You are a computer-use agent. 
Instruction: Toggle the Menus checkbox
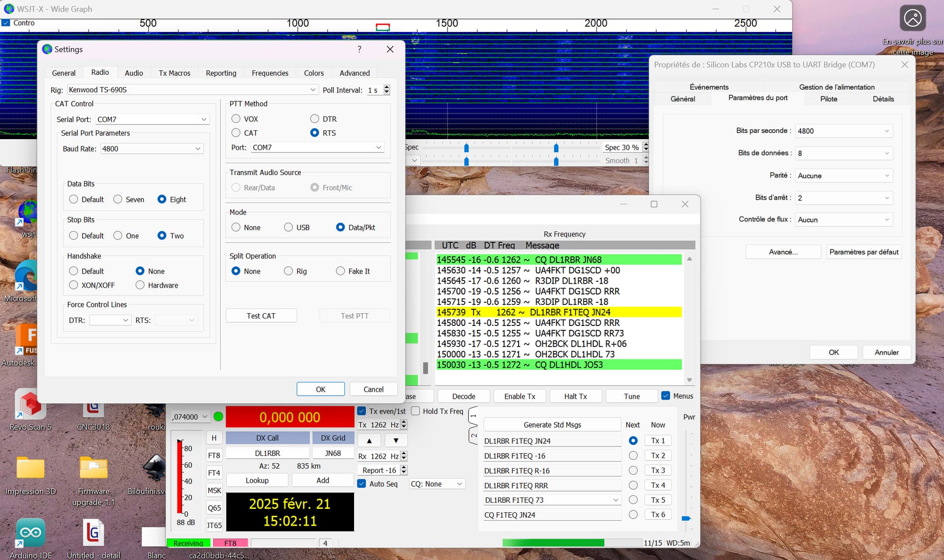tap(666, 396)
